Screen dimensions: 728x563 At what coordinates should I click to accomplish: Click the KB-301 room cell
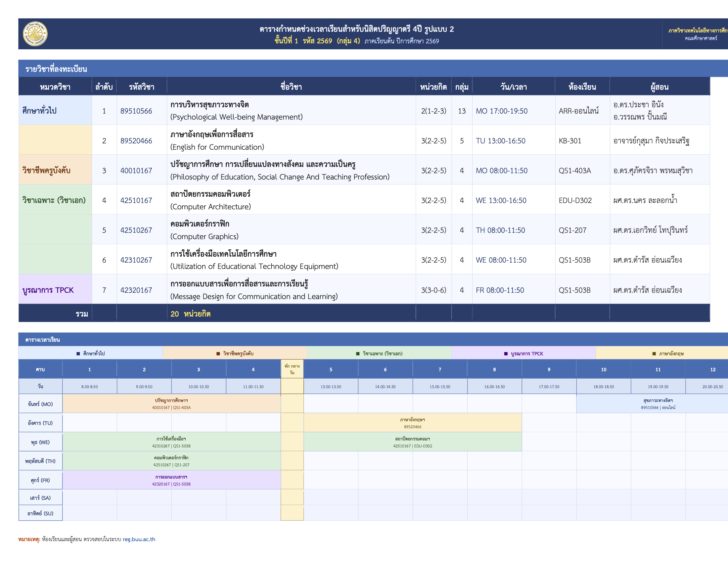point(582,140)
